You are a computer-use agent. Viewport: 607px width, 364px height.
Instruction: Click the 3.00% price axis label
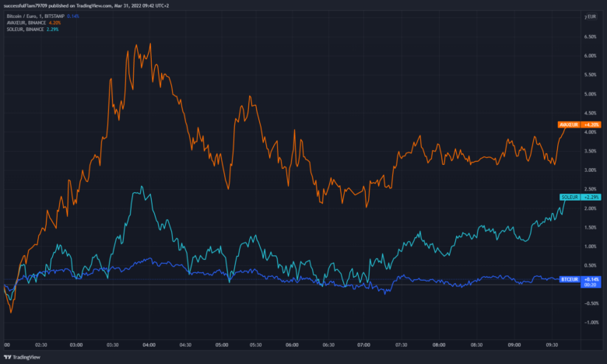click(x=591, y=170)
